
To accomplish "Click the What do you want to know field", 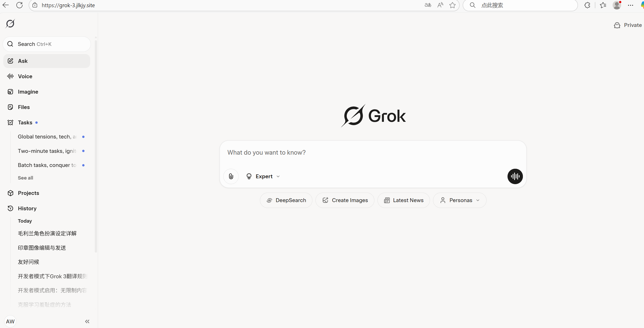I will click(x=373, y=153).
